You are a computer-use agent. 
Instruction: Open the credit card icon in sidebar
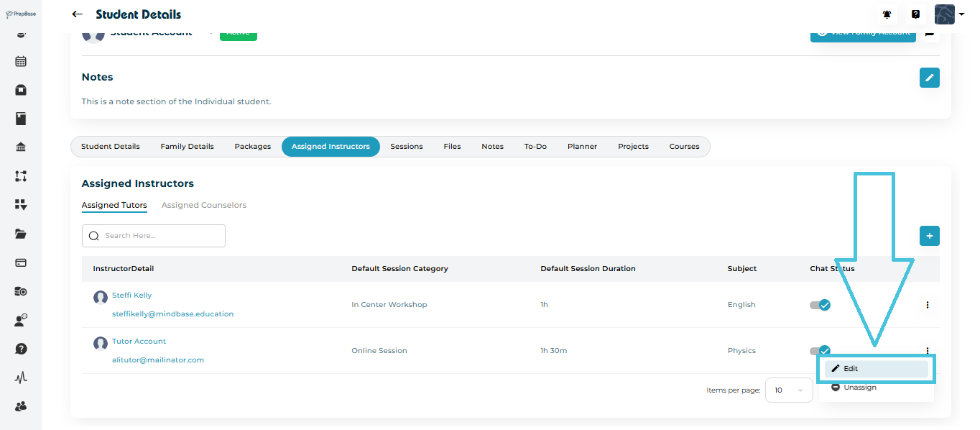point(21,262)
